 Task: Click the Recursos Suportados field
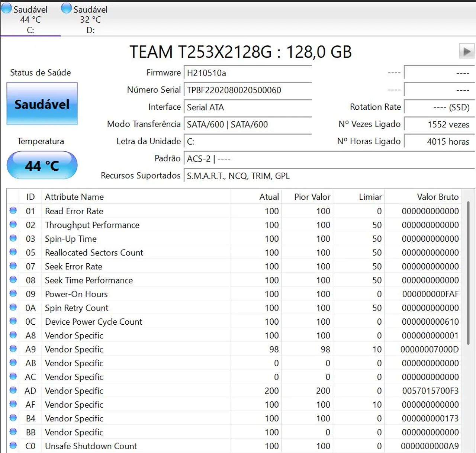point(329,176)
